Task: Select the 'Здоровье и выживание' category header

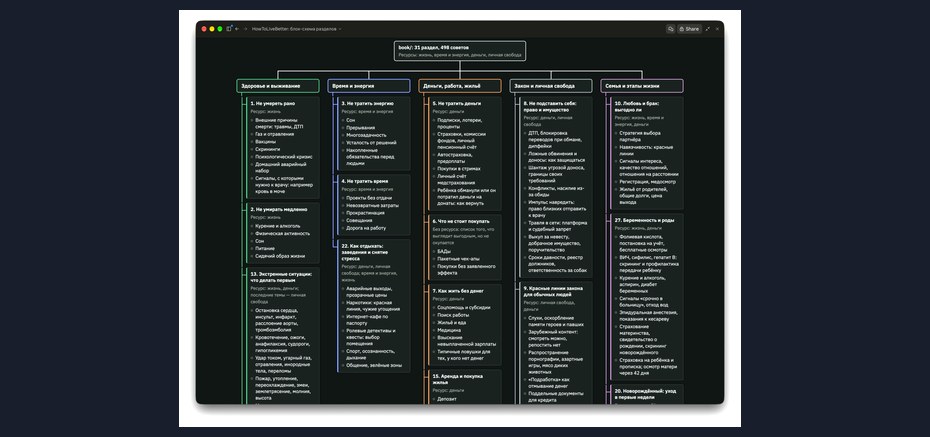Action: (278, 86)
